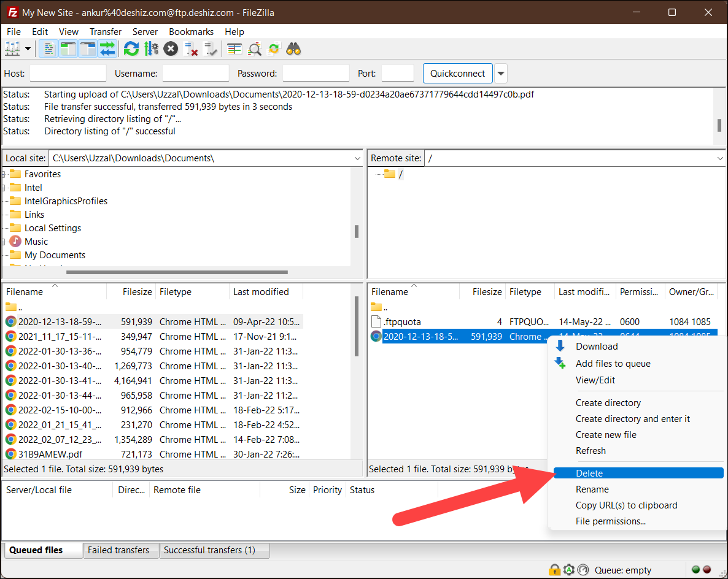Open the Transfer menu

(106, 31)
